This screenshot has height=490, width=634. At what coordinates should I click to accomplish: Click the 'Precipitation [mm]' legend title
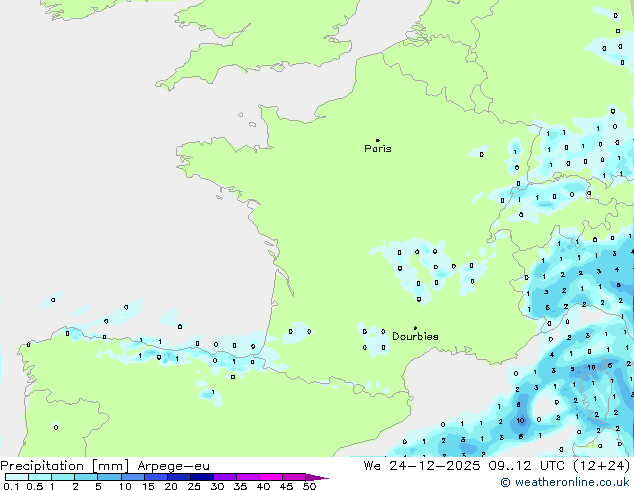point(65,466)
